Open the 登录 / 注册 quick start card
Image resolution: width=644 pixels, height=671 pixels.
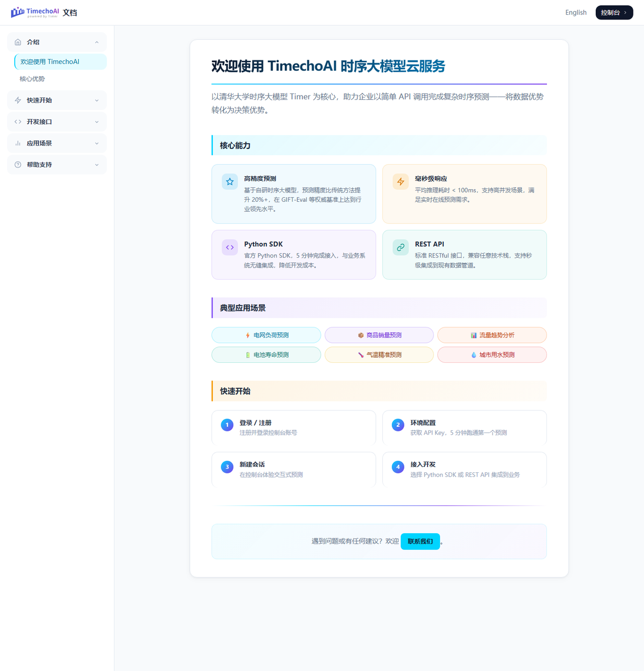pos(294,427)
